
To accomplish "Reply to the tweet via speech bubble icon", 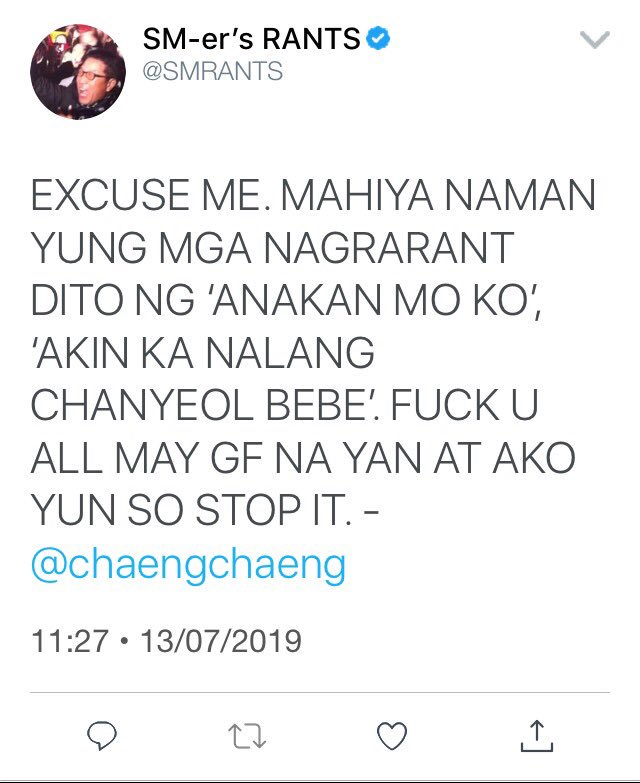I will pyautogui.click(x=102, y=735).
